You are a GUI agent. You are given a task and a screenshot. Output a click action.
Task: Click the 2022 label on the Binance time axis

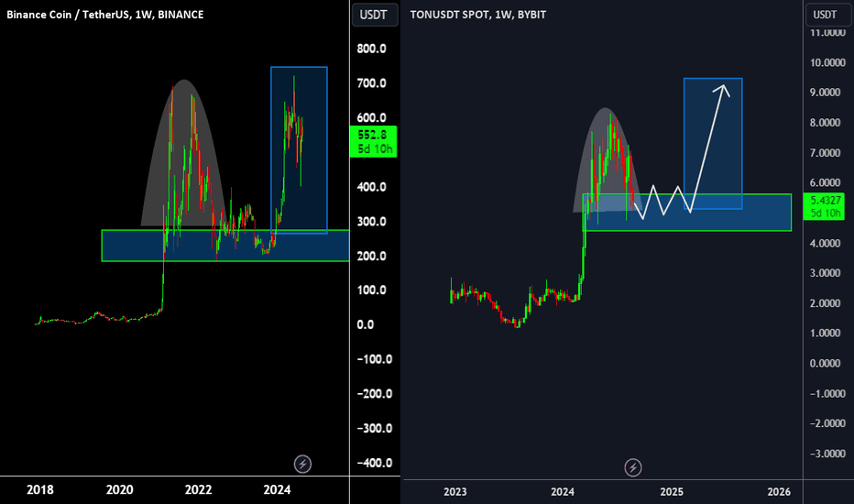[x=198, y=490]
